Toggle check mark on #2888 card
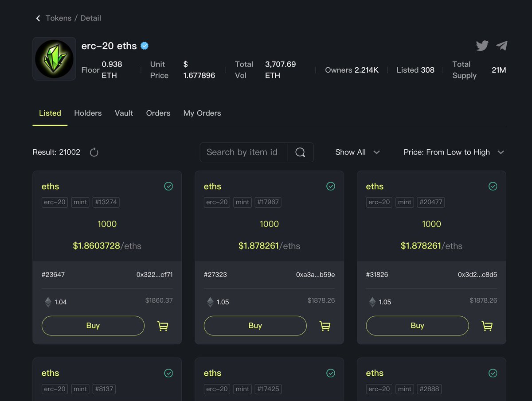Screen dimensions: 532x401 [x=493, y=374]
